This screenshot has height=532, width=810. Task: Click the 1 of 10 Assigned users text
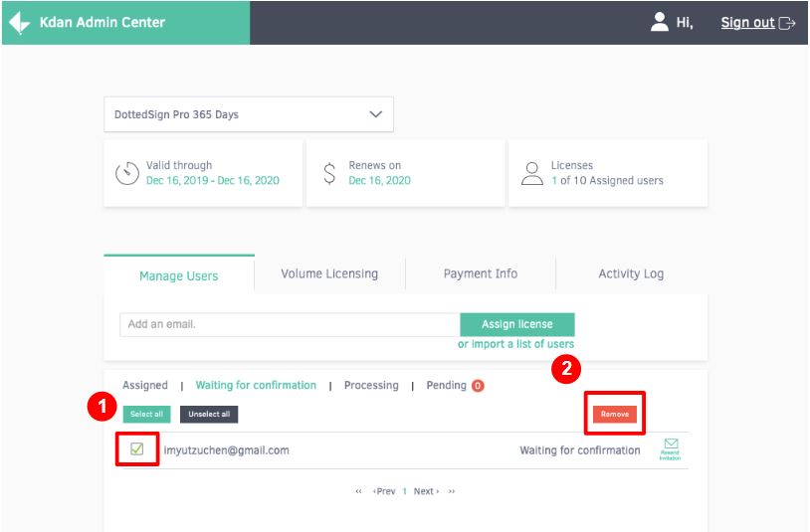[607, 180]
